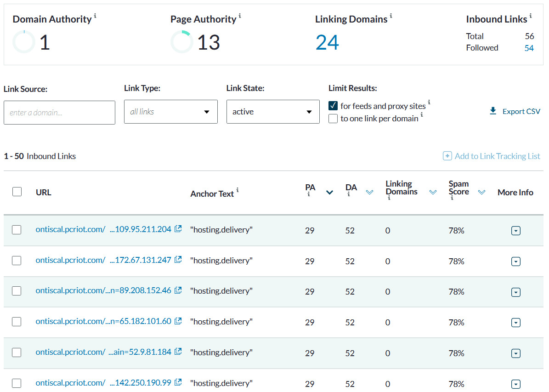
Task: Open external link icon for 65.182.101.60 row
Action: pos(178,321)
